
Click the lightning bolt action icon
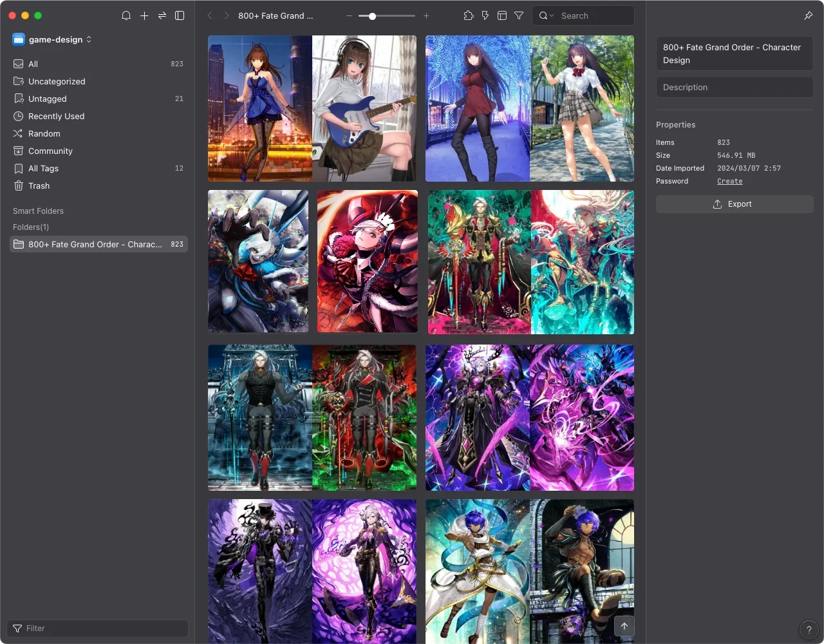coord(485,15)
